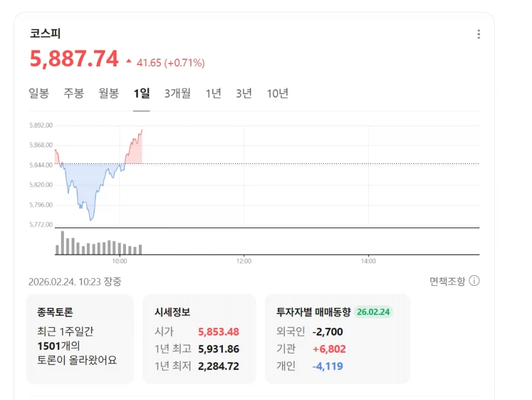Select the 1일 chart period

pyautogui.click(x=141, y=93)
